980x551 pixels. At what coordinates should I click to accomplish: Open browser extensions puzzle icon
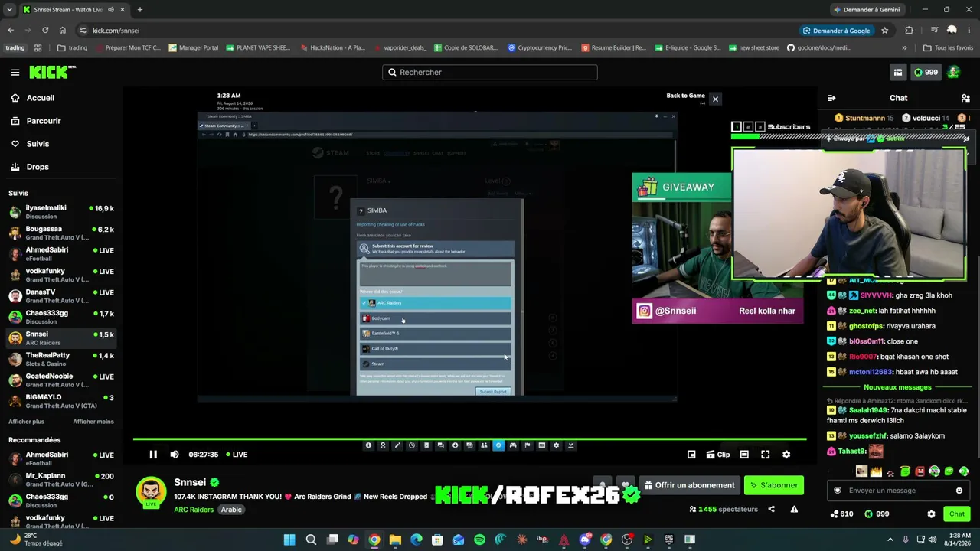click(x=909, y=31)
